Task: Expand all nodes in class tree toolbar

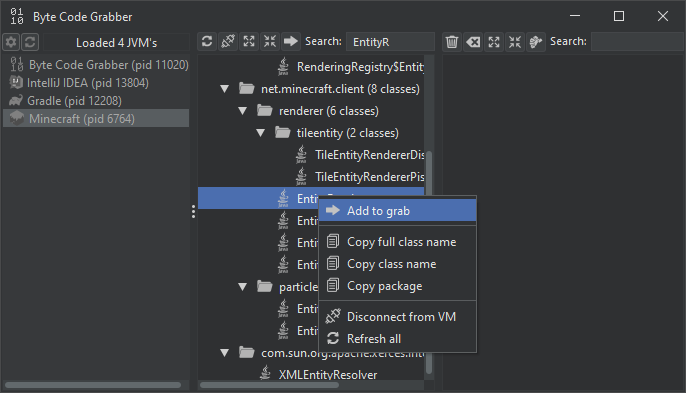Action: pos(249,42)
